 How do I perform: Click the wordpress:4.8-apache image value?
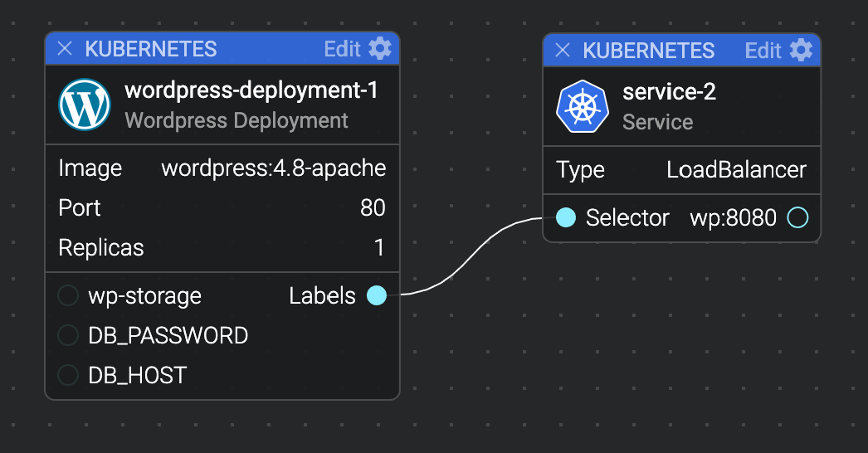[274, 168]
